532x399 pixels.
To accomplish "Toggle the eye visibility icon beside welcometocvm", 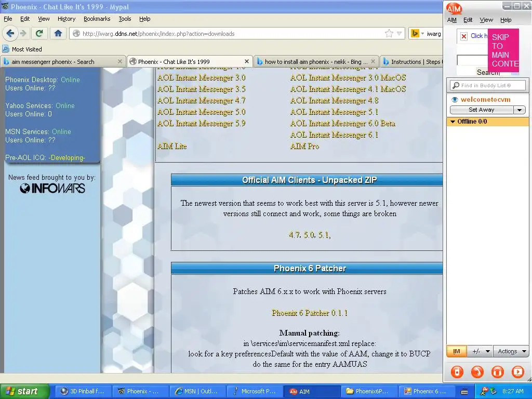I will click(x=455, y=100).
